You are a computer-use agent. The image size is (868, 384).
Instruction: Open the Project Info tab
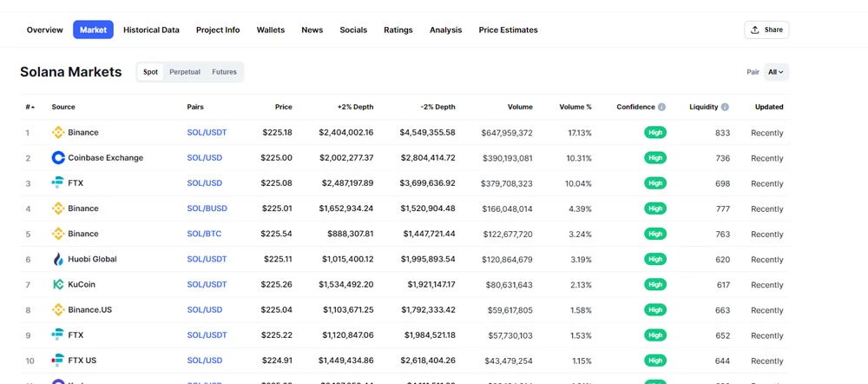click(218, 30)
